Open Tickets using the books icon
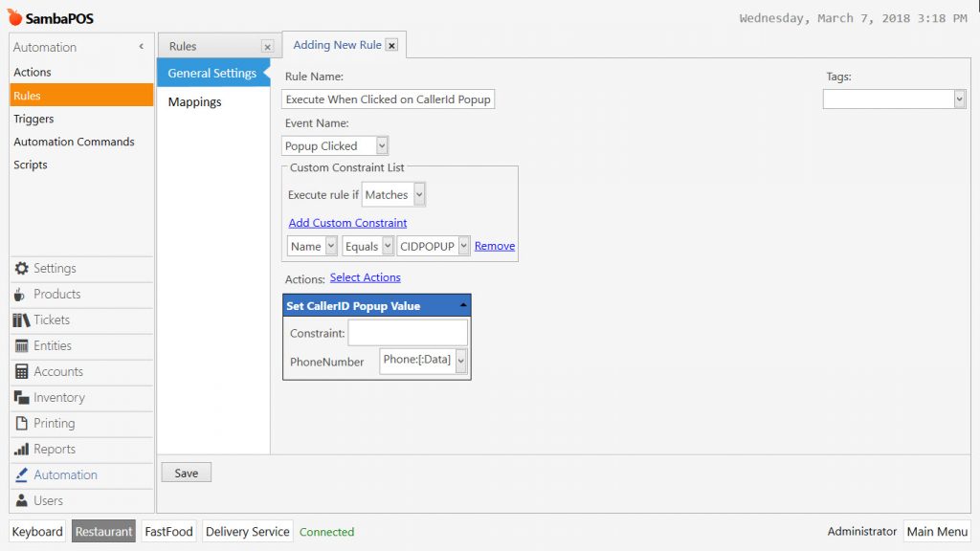The image size is (980, 551). pyautogui.click(x=21, y=320)
